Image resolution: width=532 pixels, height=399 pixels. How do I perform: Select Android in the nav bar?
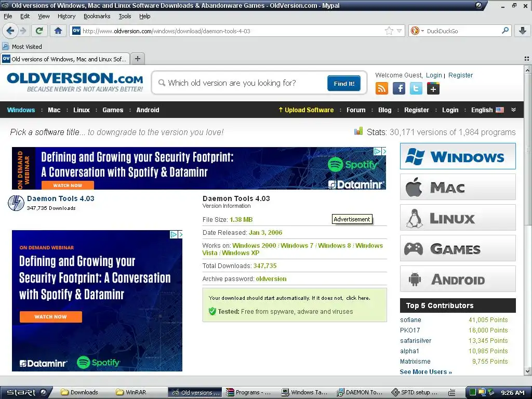[x=148, y=110]
